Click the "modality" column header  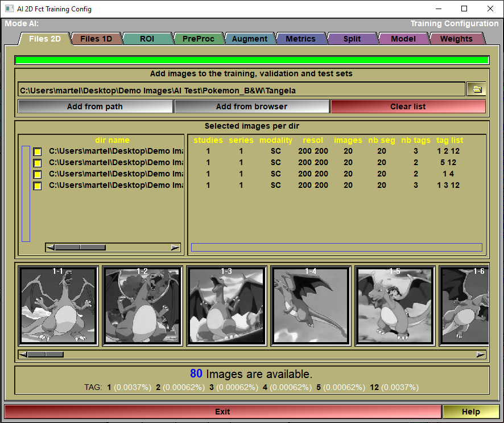276,140
